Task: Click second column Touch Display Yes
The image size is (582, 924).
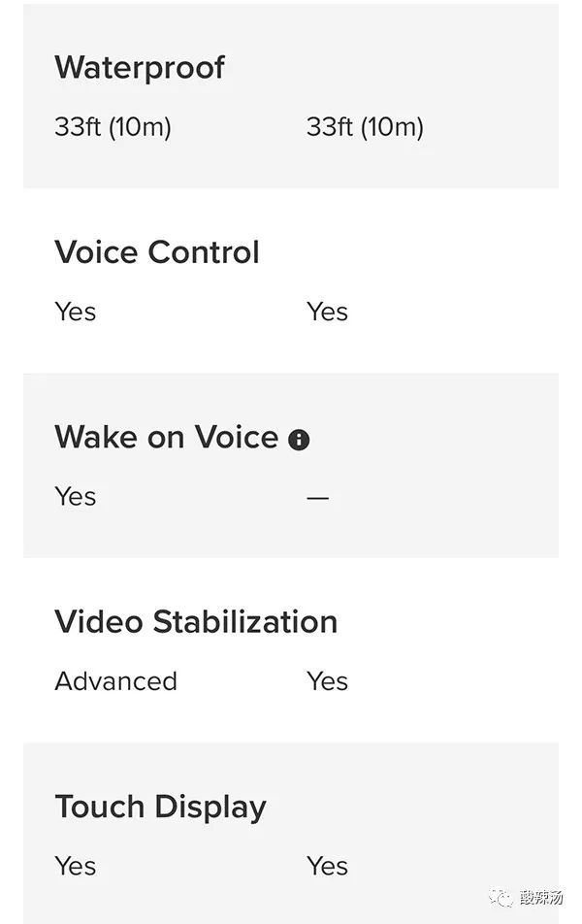Action: coord(327,866)
